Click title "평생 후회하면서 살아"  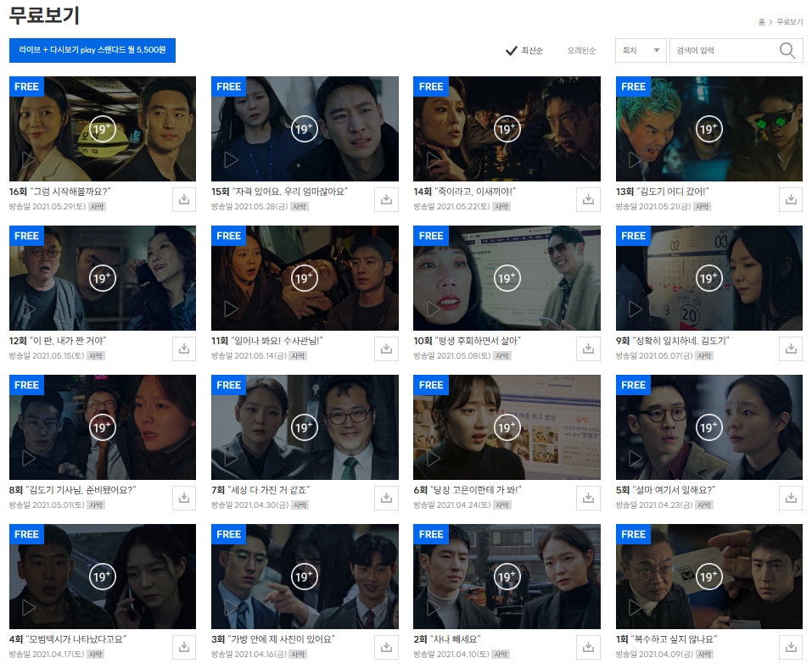point(478,341)
